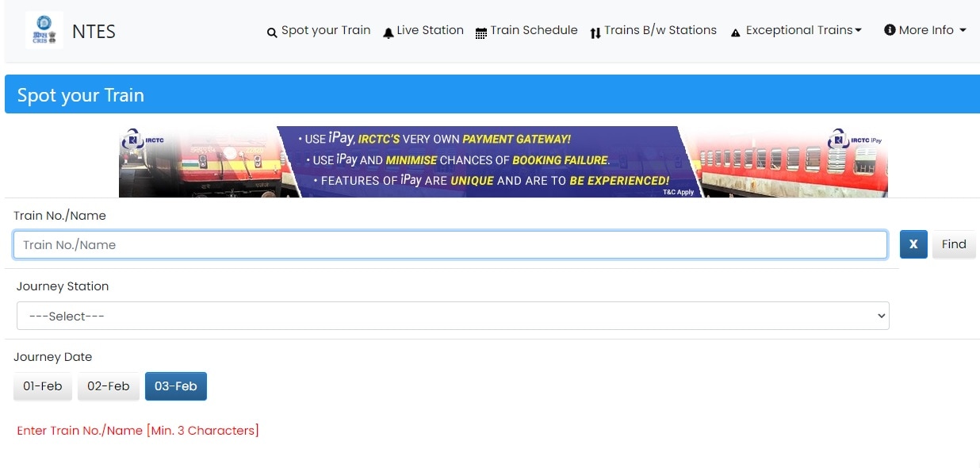Click the calendar icon beside Train Schedule
Image resolution: width=980 pixels, height=468 pixels.
pos(480,33)
